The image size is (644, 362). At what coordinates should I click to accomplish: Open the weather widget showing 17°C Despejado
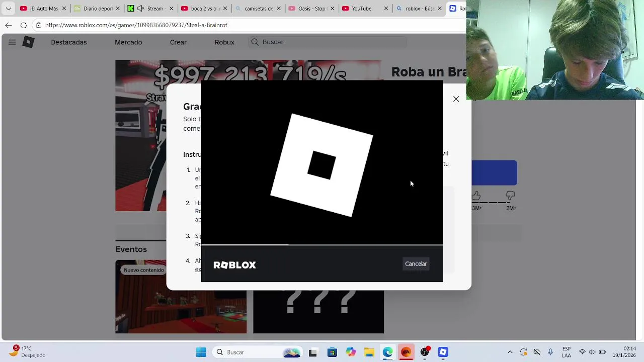pos(28,352)
